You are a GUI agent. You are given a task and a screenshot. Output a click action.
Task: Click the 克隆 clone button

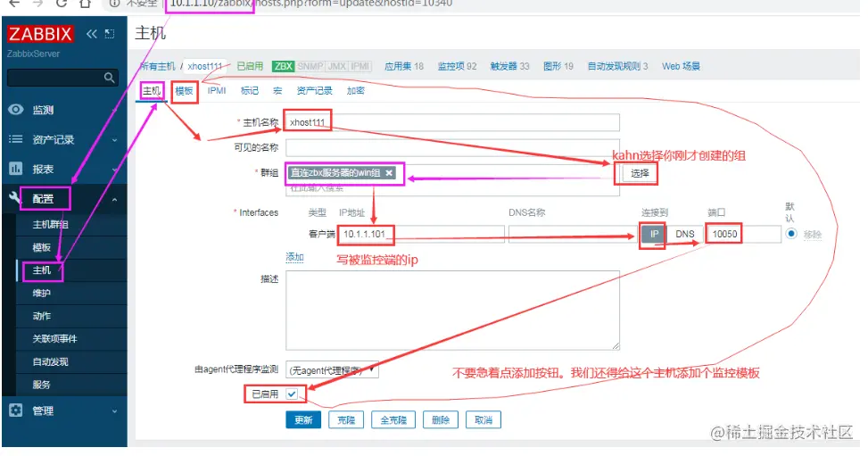click(x=346, y=420)
